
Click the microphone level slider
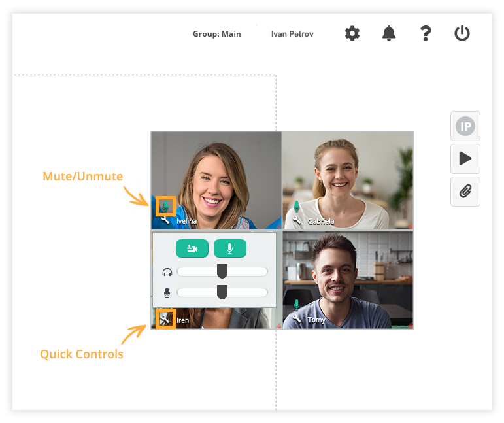[222, 292]
